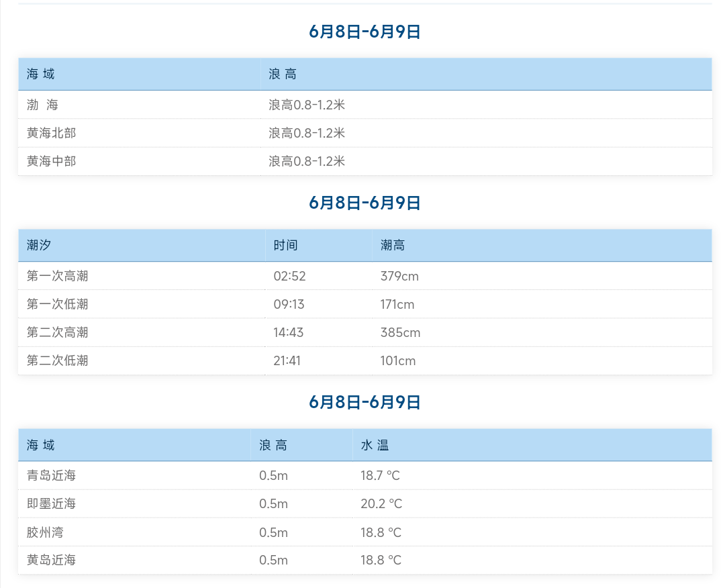The height and width of the screenshot is (588, 723).
Task: Click the 385cm tide height value
Action: (x=400, y=332)
